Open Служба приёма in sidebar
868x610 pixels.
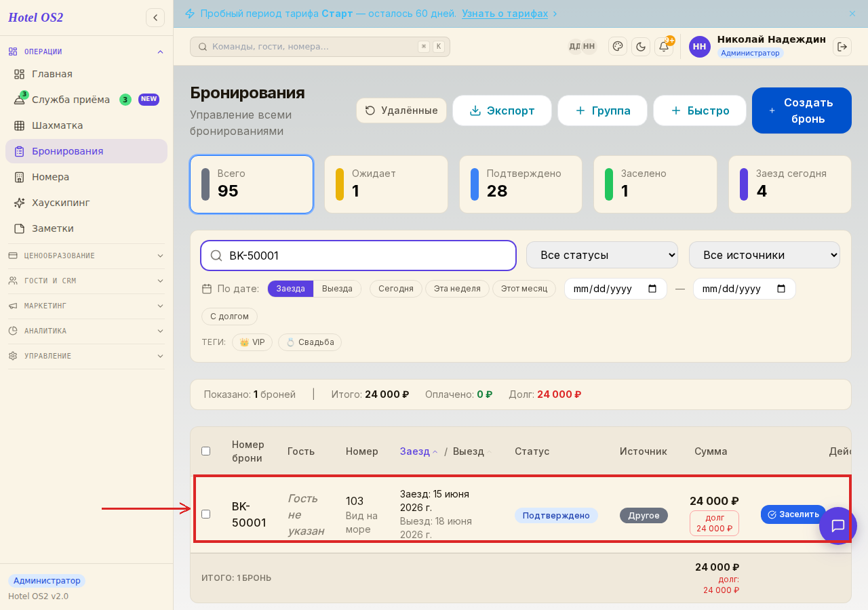point(86,100)
